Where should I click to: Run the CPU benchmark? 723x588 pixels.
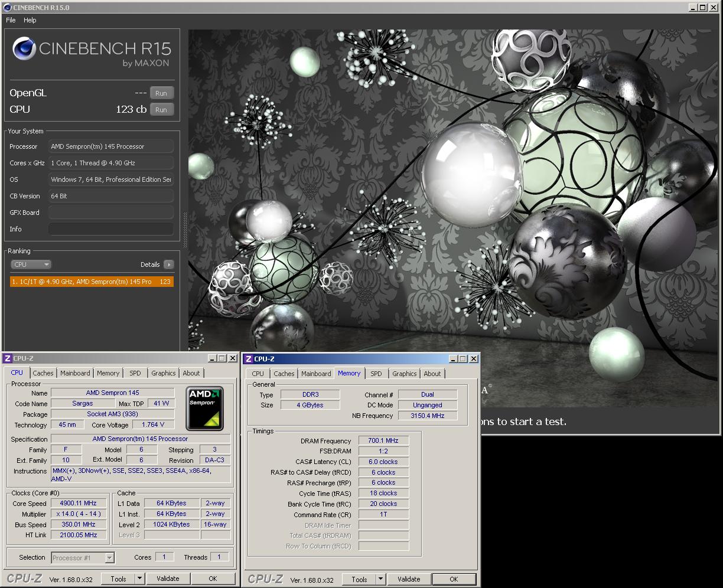pyautogui.click(x=161, y=110)
